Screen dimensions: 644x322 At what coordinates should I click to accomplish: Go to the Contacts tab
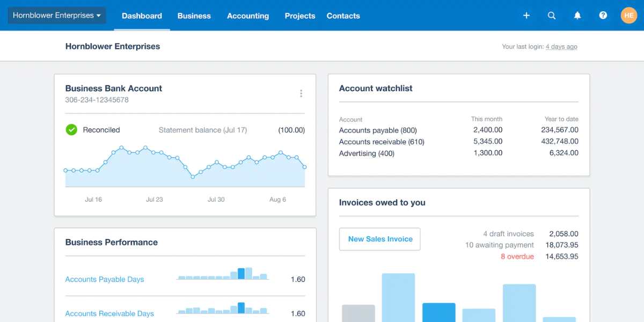(x=343, y=16)
